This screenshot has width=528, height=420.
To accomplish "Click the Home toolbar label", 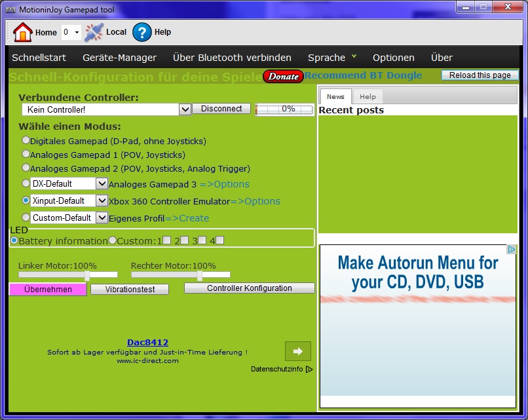I will tap(46, 33).
